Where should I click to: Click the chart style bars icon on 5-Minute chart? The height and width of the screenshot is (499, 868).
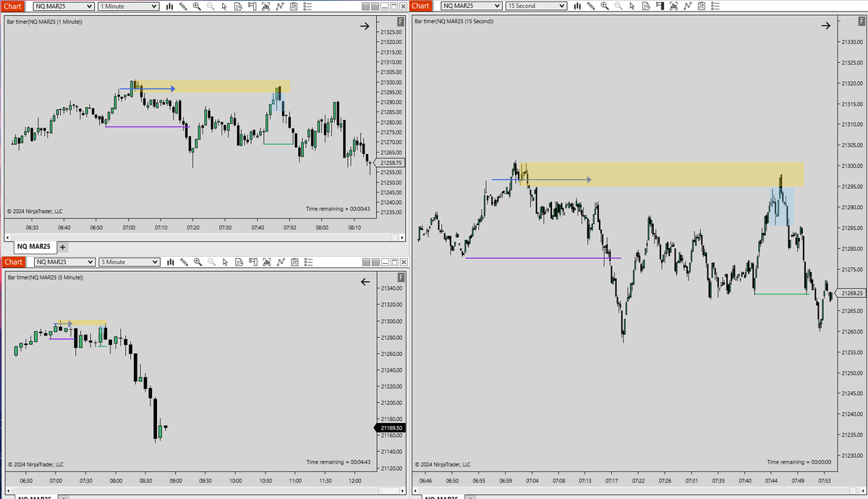pos(169,262)
